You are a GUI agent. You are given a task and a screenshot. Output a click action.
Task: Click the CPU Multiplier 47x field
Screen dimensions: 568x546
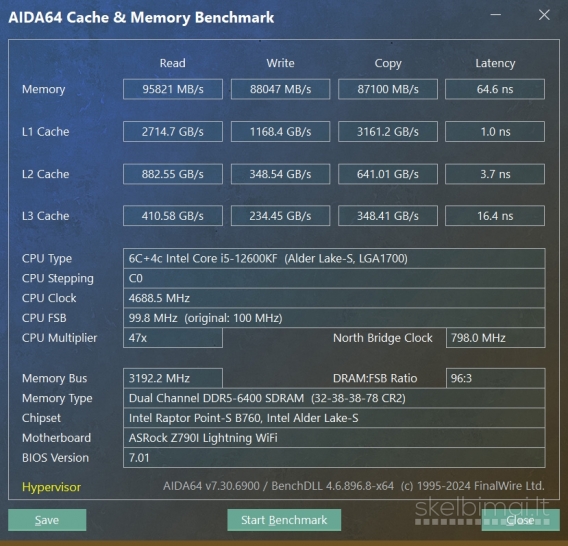173,338
